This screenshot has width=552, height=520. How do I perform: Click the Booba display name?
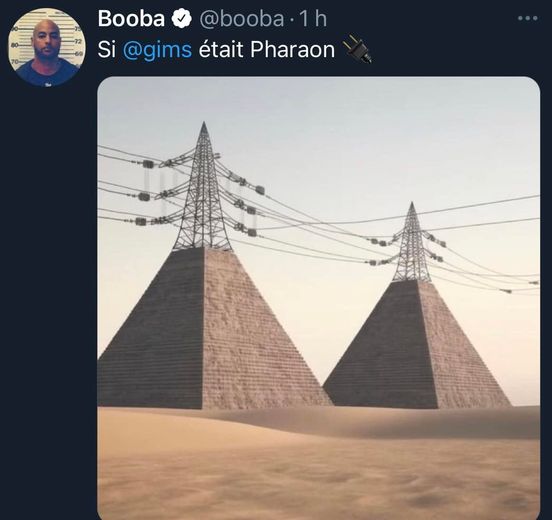click(x=131, y=19)
